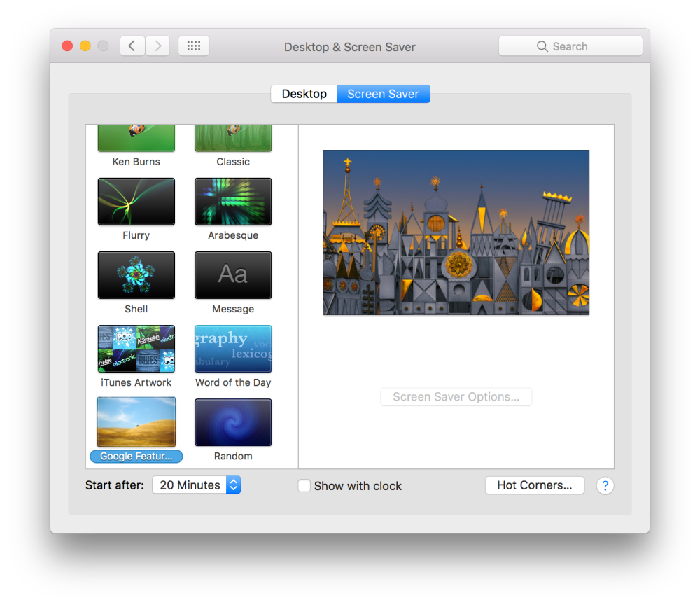
Task: Open the Start after 20 Minutes dropdown
Action: pos(197,485)
